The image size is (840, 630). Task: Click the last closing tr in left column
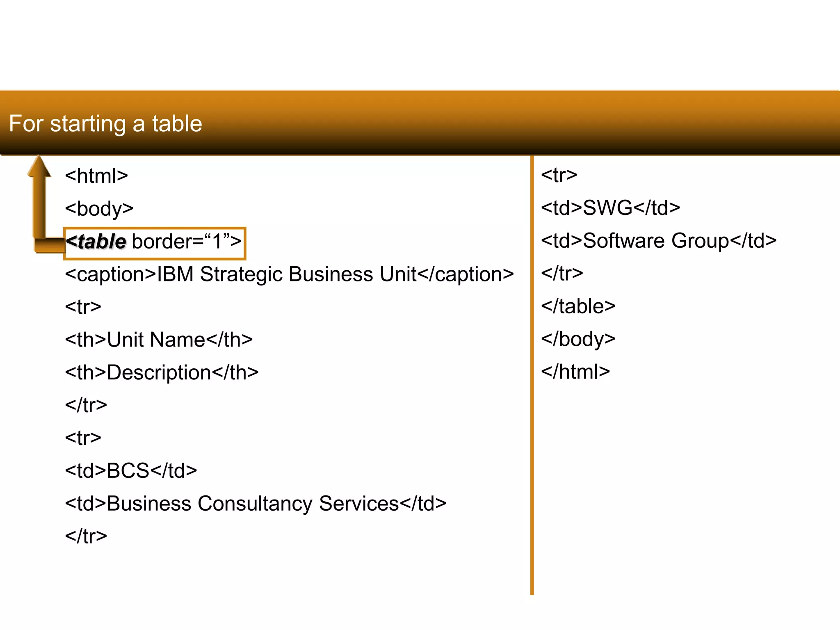click(86, 536)
